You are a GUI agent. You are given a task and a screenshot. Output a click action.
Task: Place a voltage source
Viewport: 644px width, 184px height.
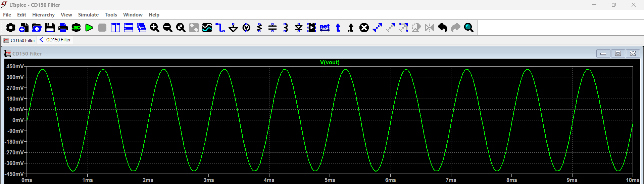pyautogui.click(x=246, y=28)
